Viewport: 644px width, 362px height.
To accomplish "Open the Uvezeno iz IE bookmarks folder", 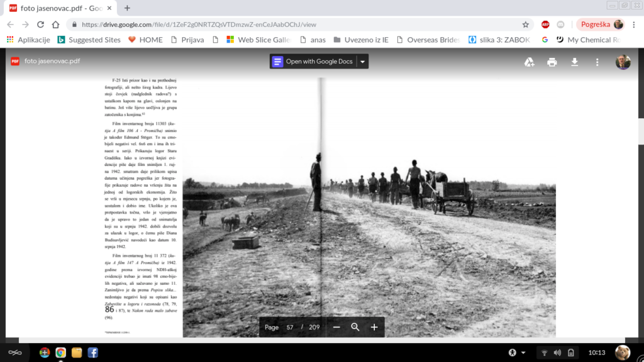I will coord(361,40).
